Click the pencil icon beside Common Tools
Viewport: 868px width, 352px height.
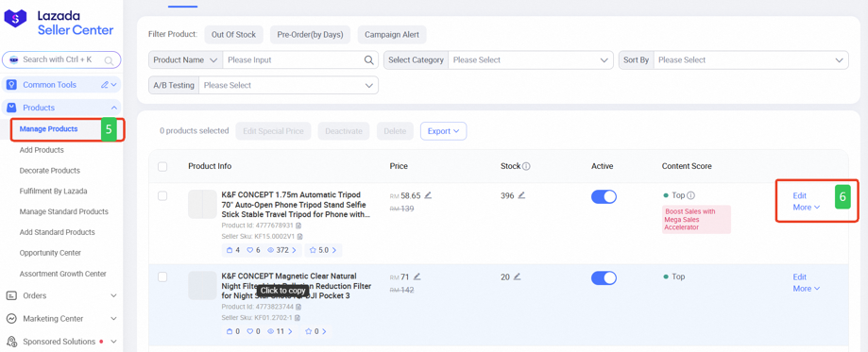pos(105,85)
